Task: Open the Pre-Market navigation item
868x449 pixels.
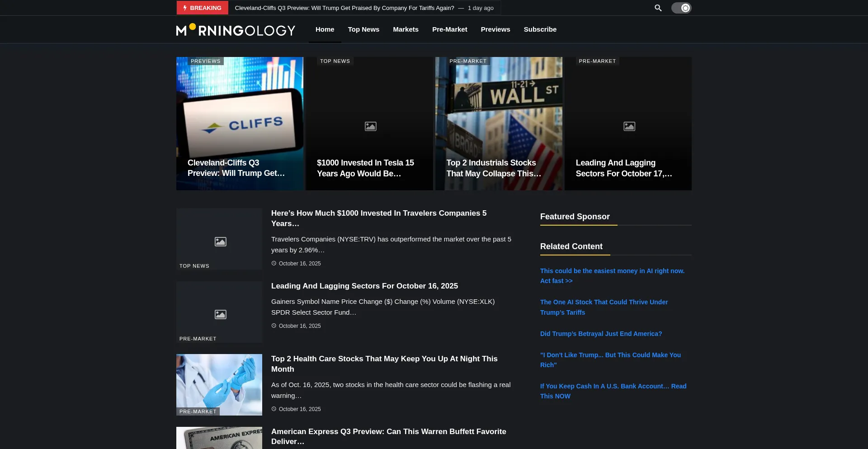Action: click(x=449, y=29)
